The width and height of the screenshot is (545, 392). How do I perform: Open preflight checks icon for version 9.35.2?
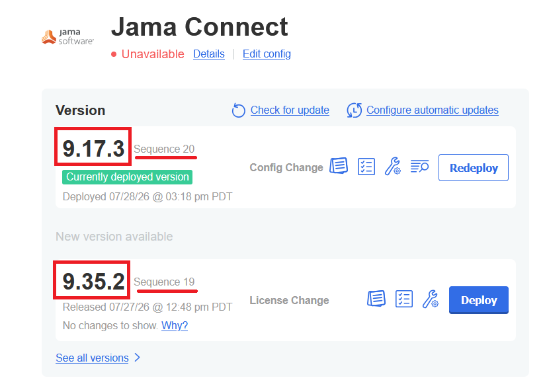coord(404,299)
